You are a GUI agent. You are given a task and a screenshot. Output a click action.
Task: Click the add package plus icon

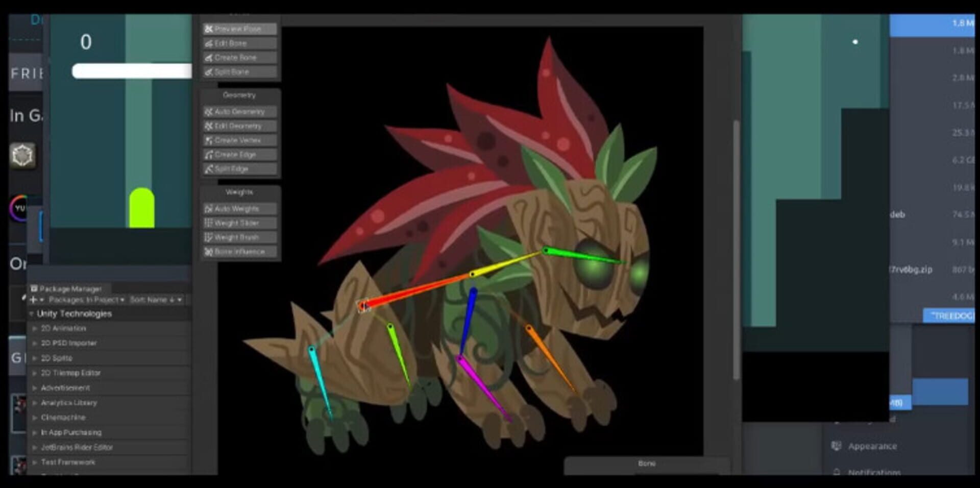point(33,300)
